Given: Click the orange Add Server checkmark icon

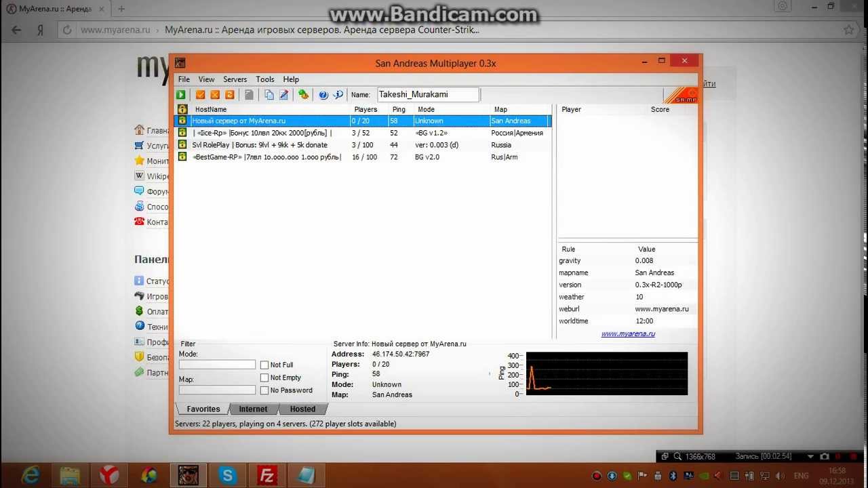Looking at the screenshot, I should point(200,95).
